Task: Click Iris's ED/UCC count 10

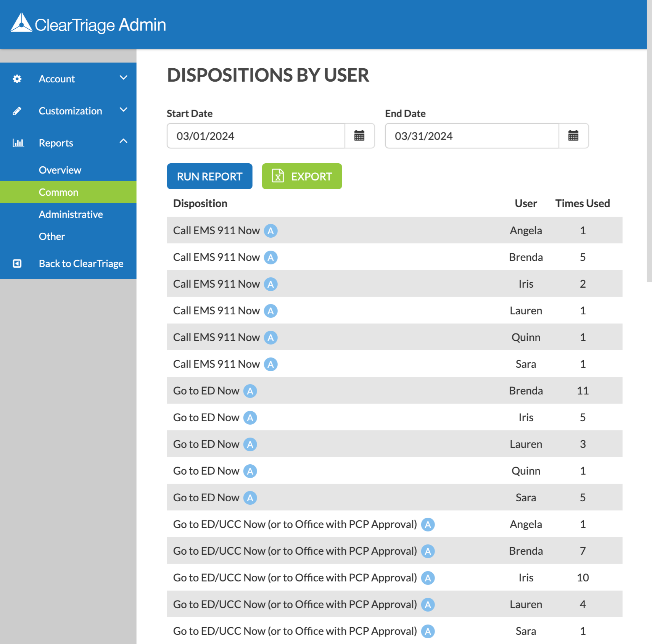Action: coord(583,578)
